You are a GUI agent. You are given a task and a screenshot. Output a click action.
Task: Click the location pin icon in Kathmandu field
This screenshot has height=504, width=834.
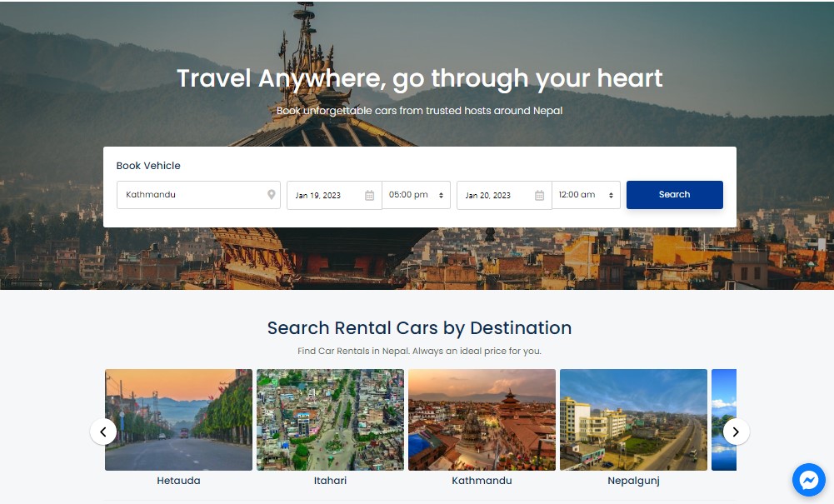pos(272,195)
